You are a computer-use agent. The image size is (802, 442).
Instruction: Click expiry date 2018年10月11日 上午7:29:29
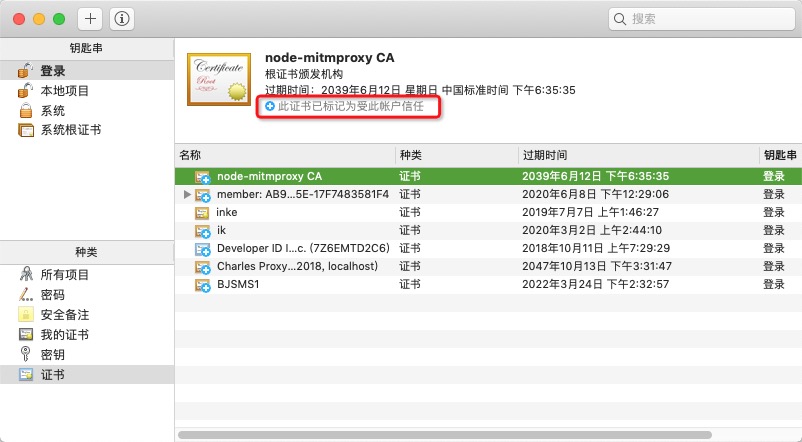tap(596, 248)
